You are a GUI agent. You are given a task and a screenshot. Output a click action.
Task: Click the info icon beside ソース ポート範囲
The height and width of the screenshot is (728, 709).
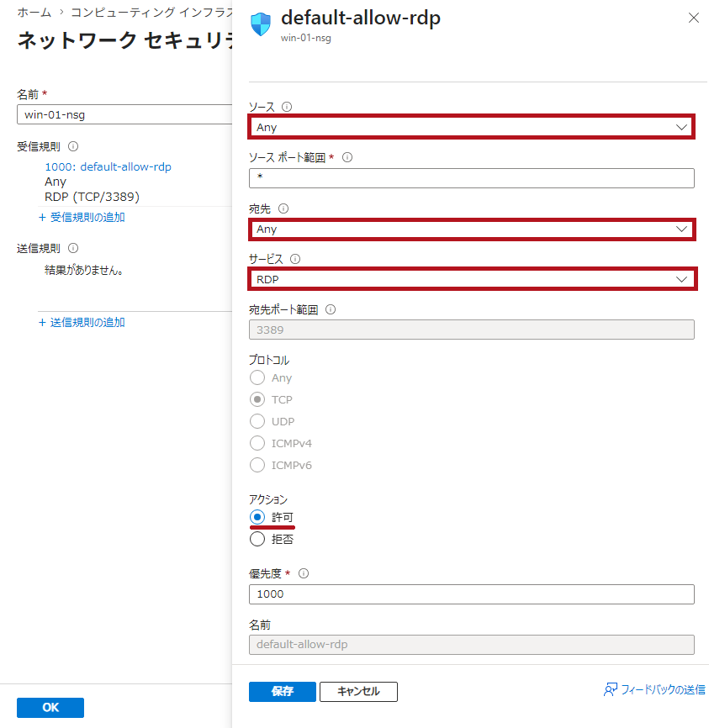[x=347, y=157]
